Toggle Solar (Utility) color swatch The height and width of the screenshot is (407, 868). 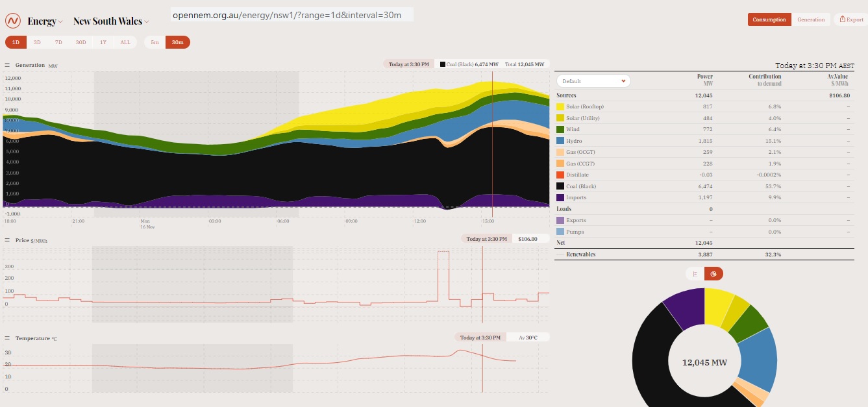pyautogui.click(x=560, y=118)
